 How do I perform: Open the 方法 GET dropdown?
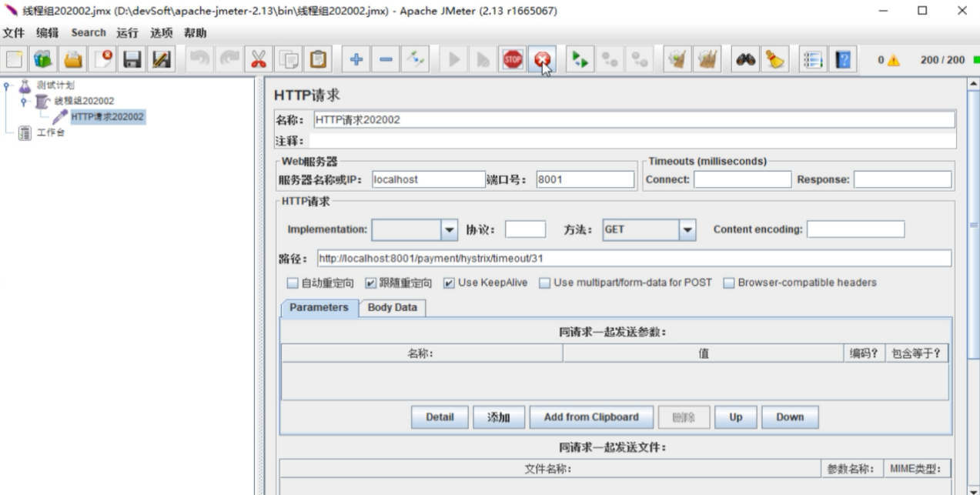click(687, 229)
